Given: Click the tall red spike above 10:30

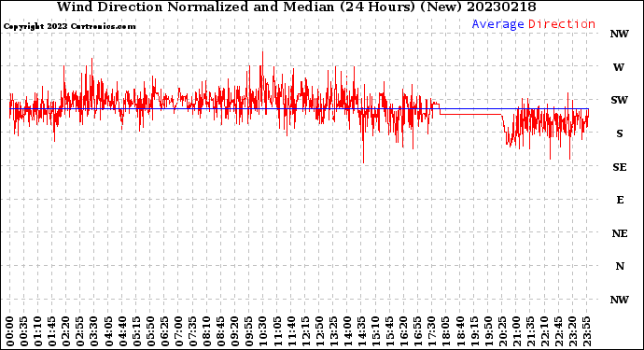Looking at the screenshot, I should (262, 70).
